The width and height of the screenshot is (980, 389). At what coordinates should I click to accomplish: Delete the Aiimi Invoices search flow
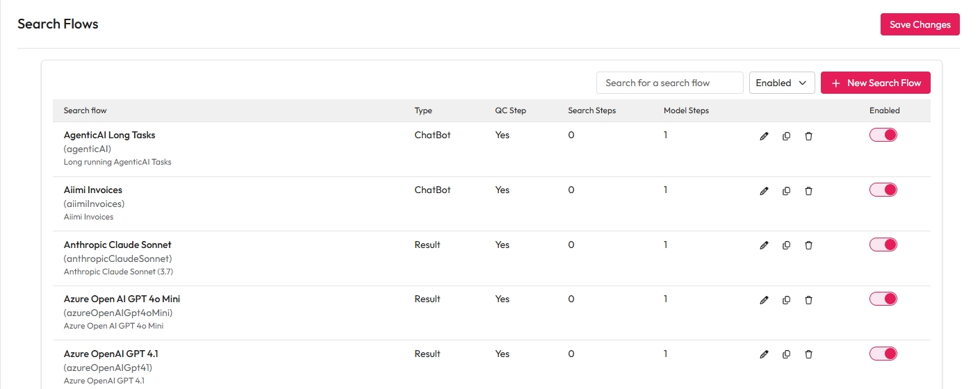click(808, 191)
